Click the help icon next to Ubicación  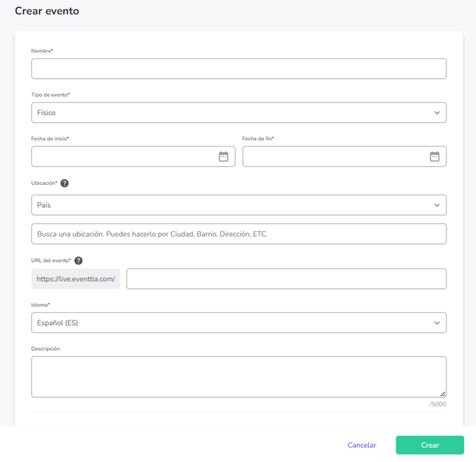point(65,183)
